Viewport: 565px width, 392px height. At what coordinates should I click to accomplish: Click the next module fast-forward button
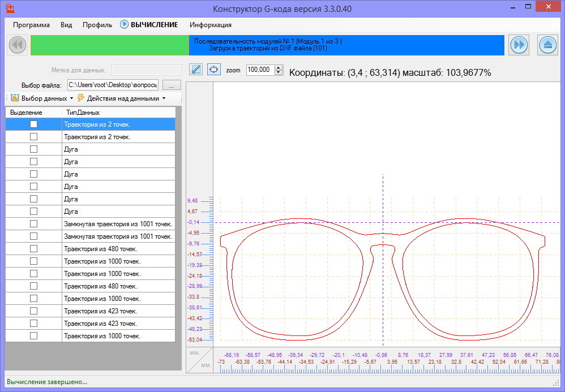519,45
